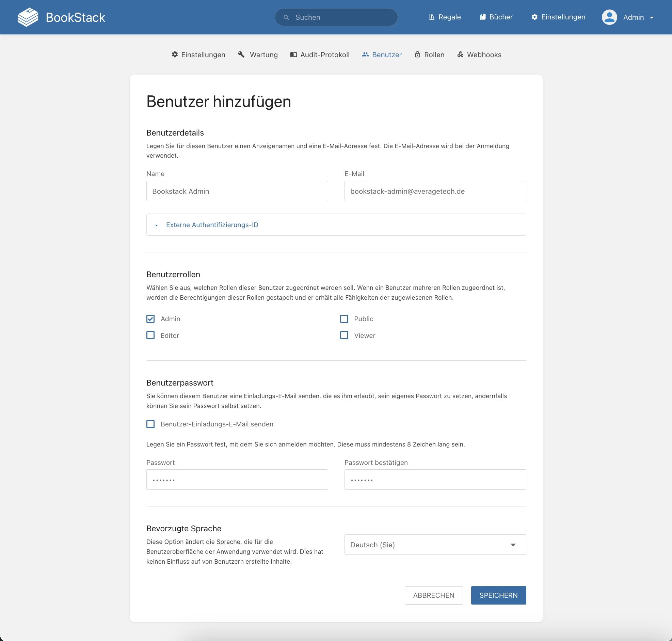The image size is (672, 641).
Task: Click the Admin user avatar icon
Action: coord(609,17)
